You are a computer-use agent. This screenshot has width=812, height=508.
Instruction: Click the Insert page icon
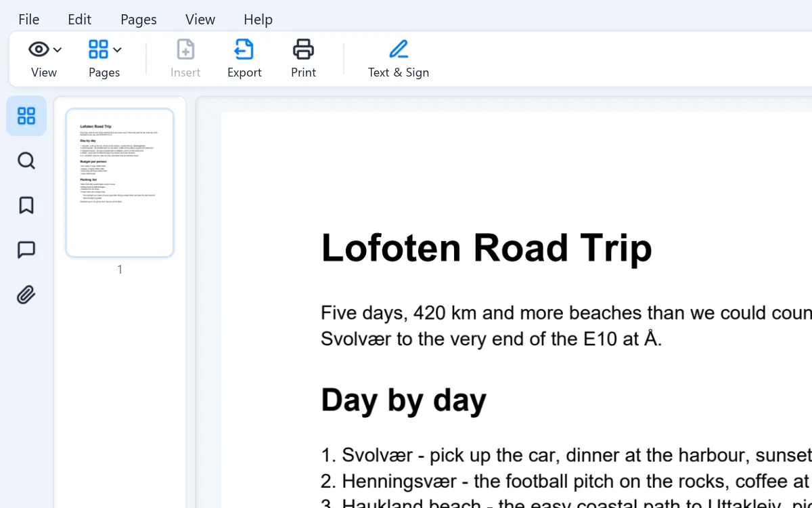pyautogui.click(x=185, y=49)
